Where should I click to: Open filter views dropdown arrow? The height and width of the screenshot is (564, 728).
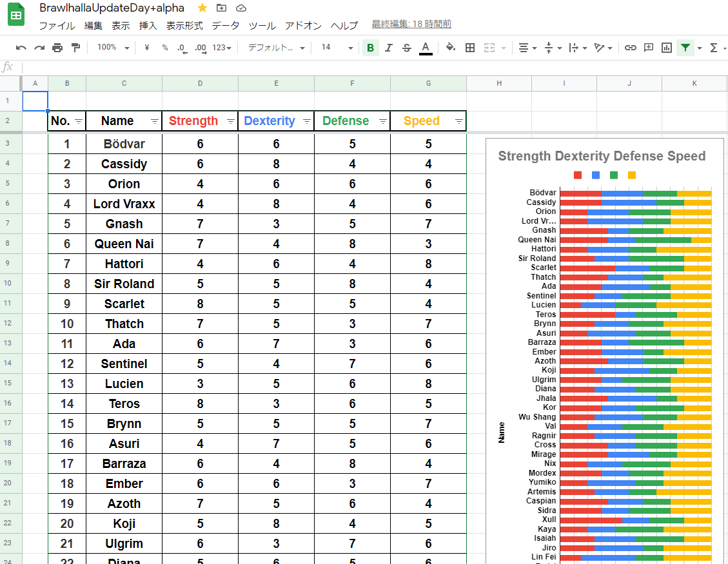pyautogui.click(x=700, y=48)
